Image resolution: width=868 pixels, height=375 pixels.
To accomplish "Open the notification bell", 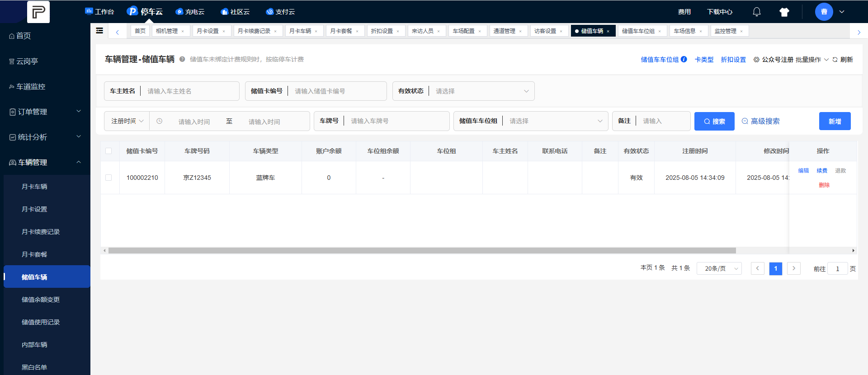I will pyautogui.click(x=757, y=12).
